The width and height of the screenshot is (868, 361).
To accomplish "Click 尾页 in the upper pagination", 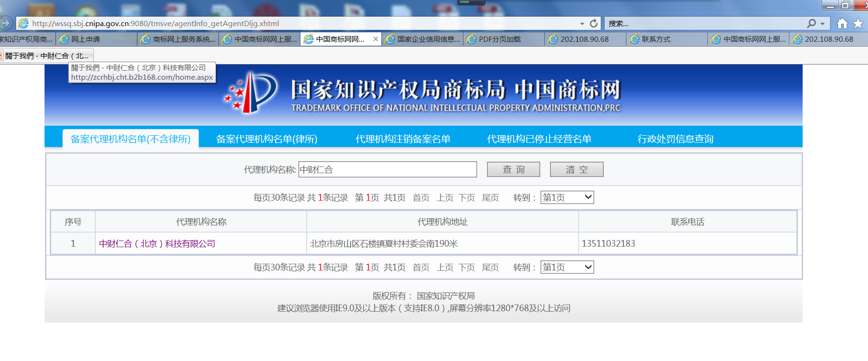I will tap(490, 198).
